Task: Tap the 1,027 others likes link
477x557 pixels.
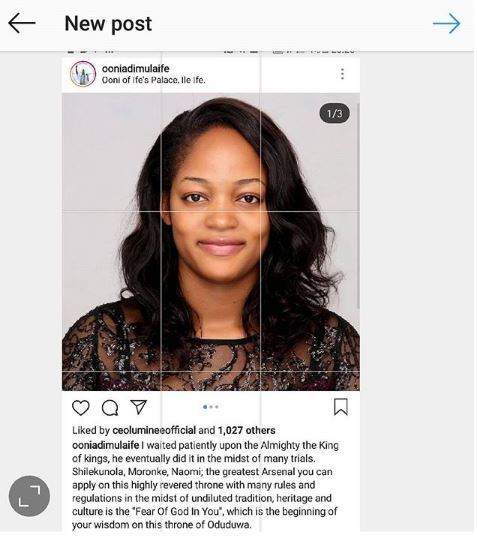Action: pyautogui.click(x=246, y=431)
